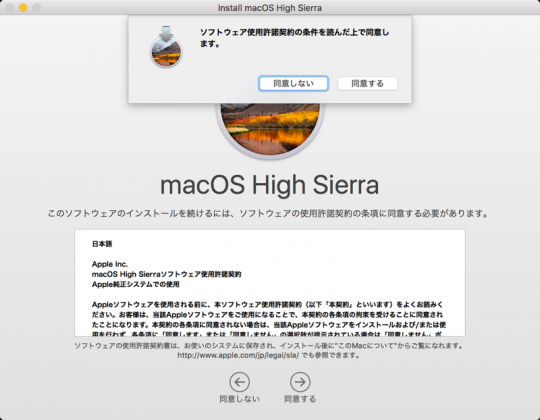Click the Apple純正システムでの使用 line
Viewport: 540px width, 420px height.
(x=136, y=284)
